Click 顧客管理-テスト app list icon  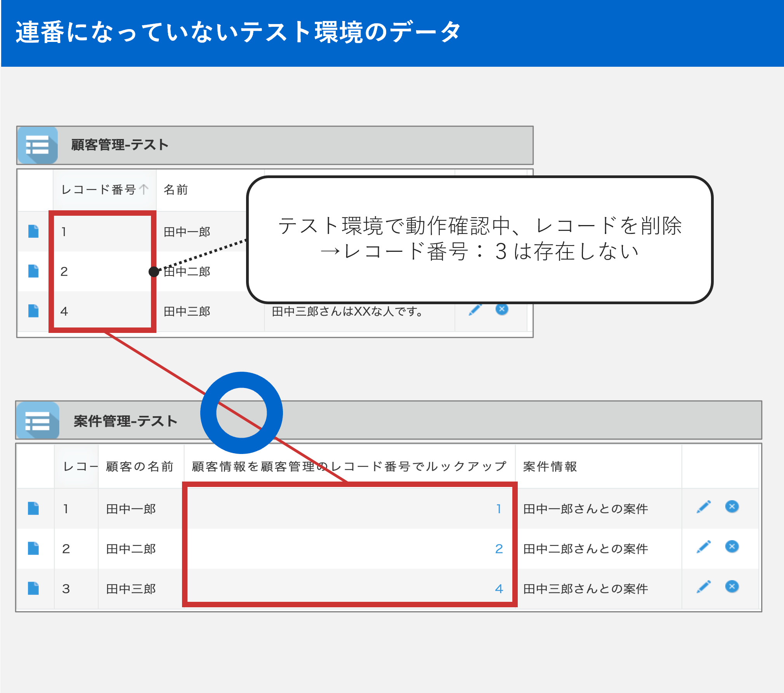pyautogui.click(x=38, y=146)
